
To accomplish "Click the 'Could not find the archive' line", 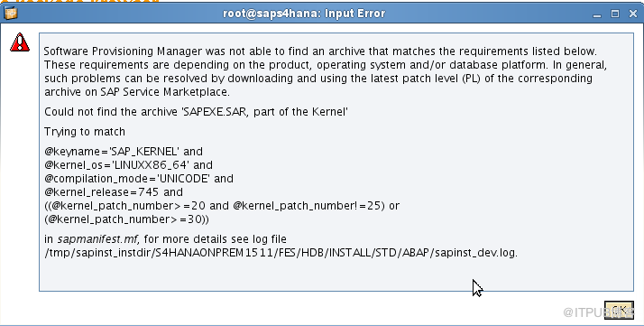I will click(196, 112).
